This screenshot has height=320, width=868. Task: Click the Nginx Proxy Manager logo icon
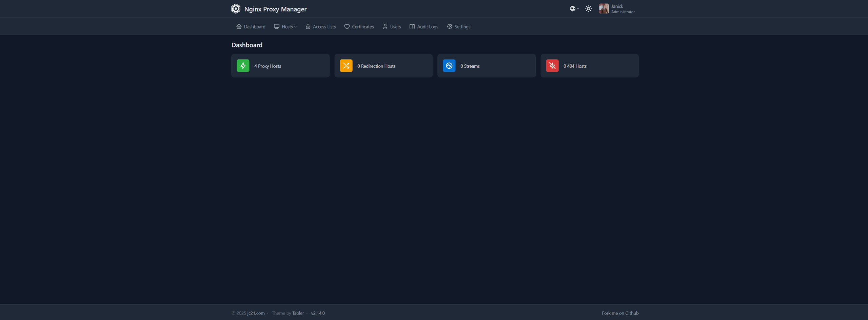(x=236, y=9)
